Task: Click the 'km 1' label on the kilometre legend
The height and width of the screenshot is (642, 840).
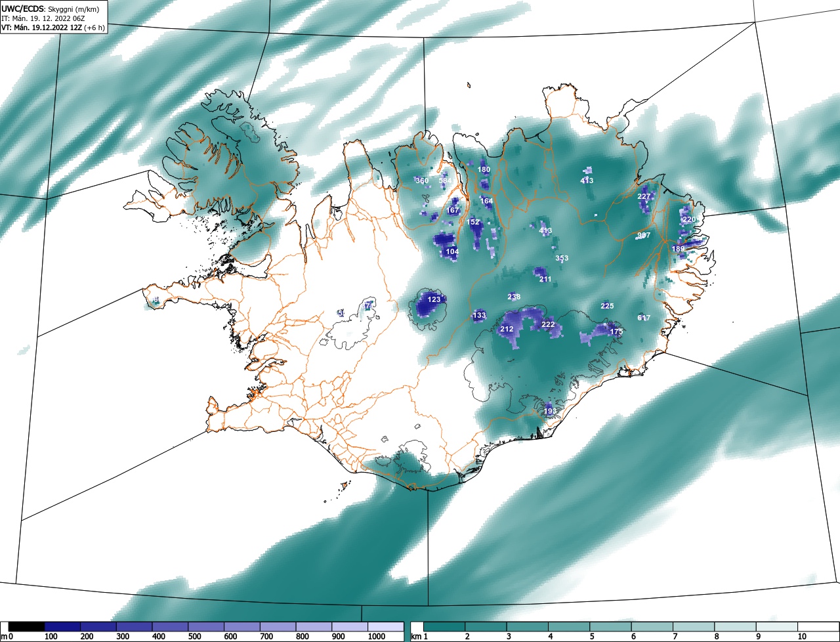Action: coord(419,637)
